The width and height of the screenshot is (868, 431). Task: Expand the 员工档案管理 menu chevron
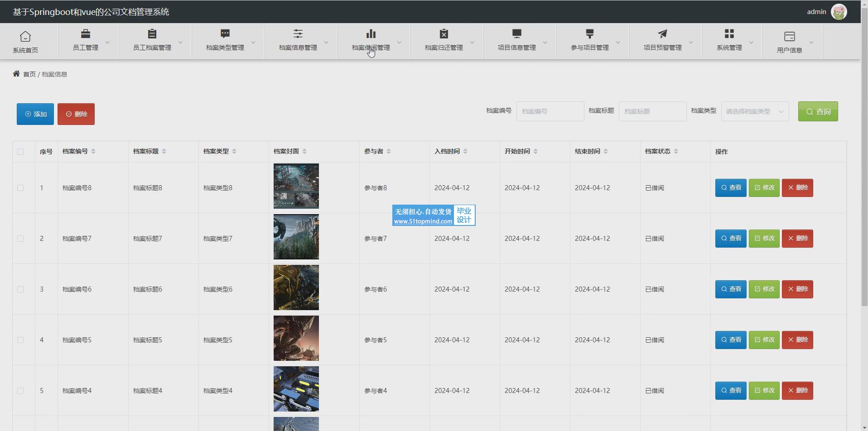(180, 42)
